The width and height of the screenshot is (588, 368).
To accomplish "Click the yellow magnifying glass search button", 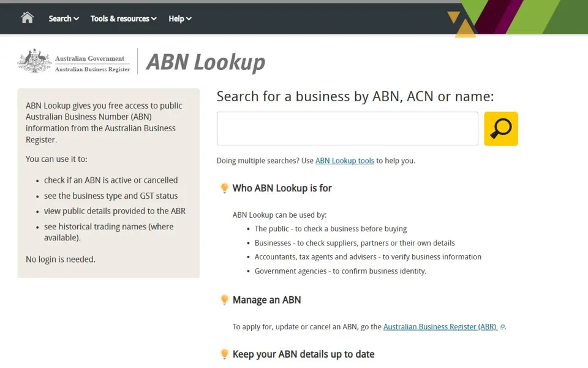I will click(x=500, y=128).
